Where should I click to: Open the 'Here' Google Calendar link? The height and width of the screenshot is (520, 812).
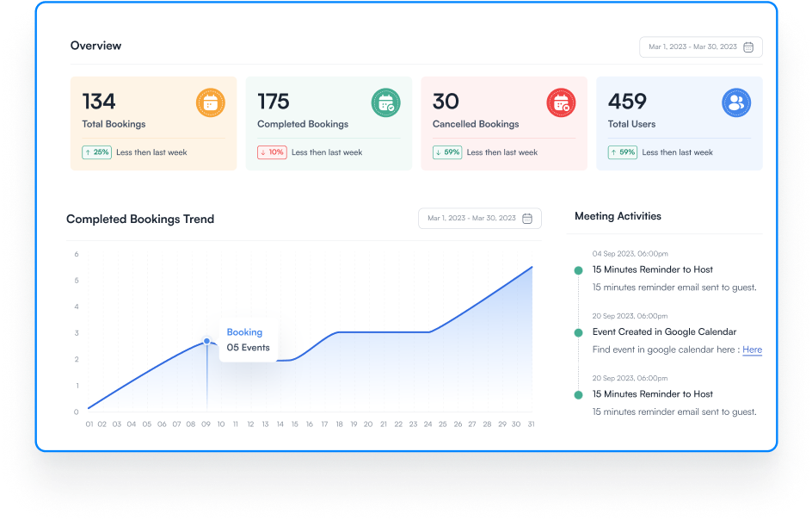[x=752, y=350]
